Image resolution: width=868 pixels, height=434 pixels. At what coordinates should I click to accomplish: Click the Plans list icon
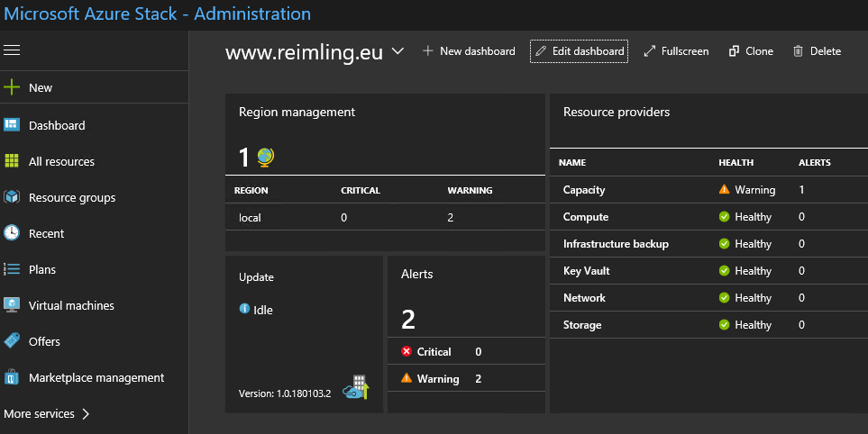pyautogui.click(x=12, y=269)
